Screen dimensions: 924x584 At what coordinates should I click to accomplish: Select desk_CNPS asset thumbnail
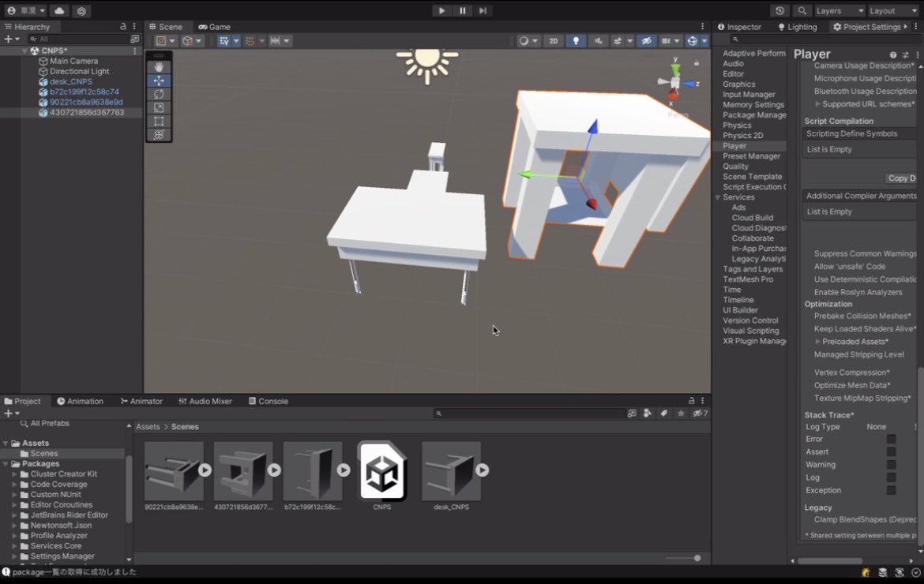point(452,471)
